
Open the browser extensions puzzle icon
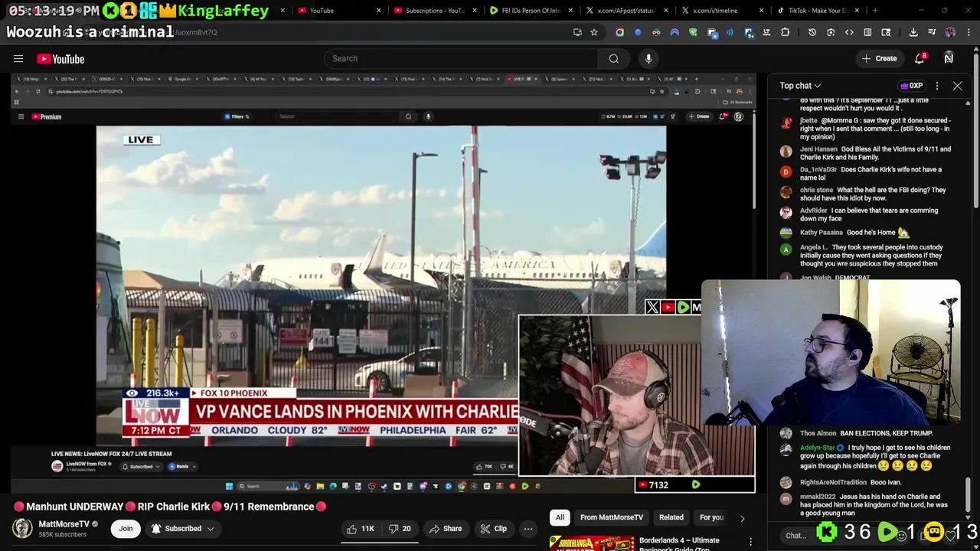coord(785,32)
